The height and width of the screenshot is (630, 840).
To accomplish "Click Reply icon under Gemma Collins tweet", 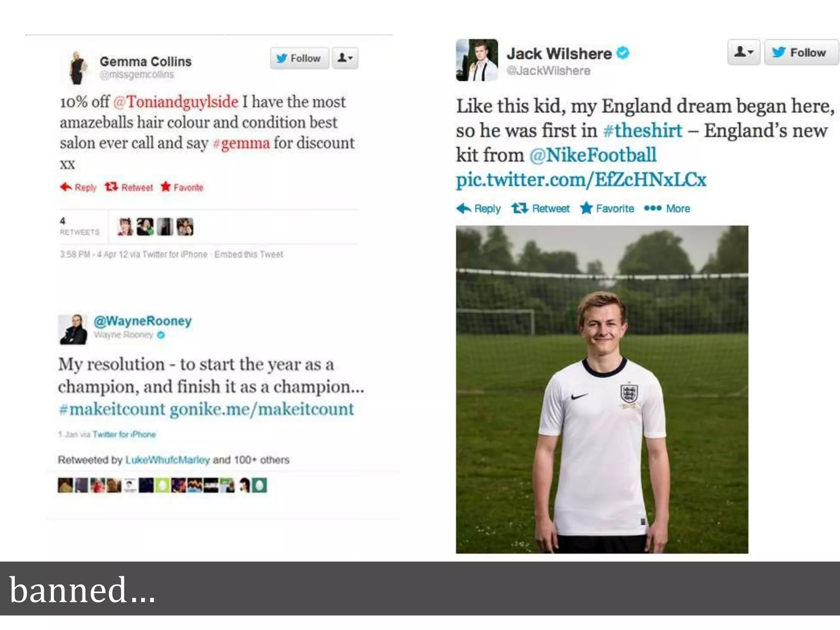I will tap(66, 187).
